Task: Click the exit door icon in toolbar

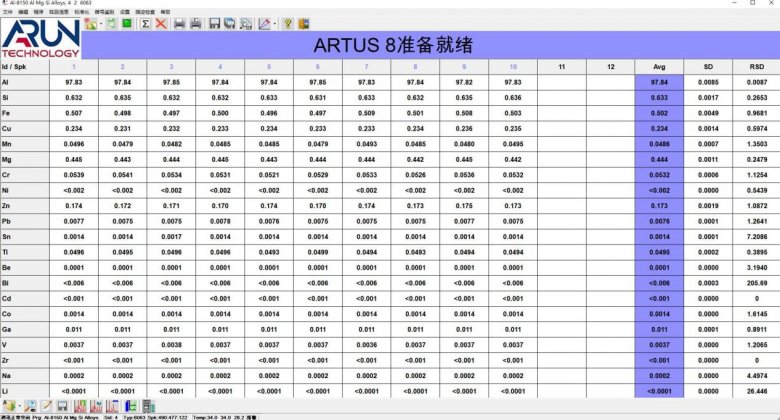Action: click(x=303, y=23)
